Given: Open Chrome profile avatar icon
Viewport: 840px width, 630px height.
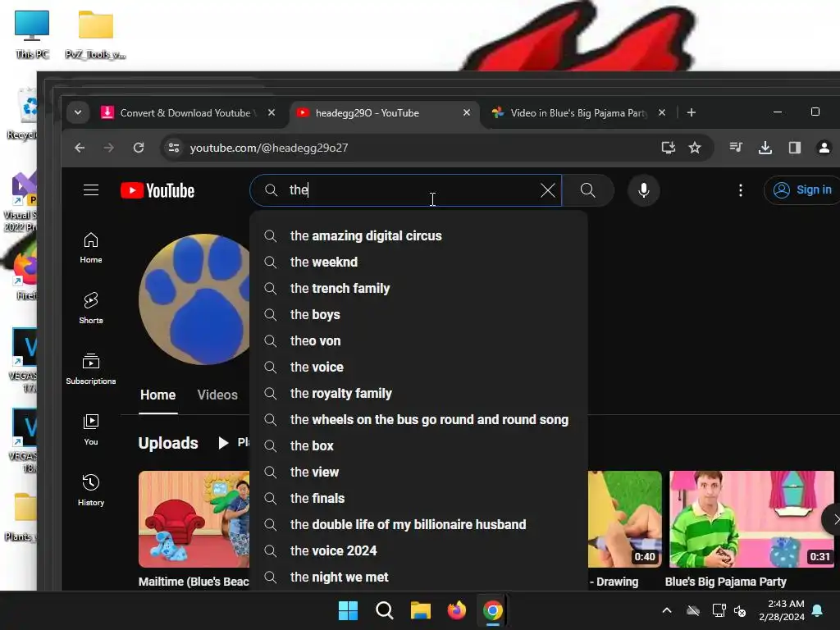Looking at the screenshot, I should point(824,148).
